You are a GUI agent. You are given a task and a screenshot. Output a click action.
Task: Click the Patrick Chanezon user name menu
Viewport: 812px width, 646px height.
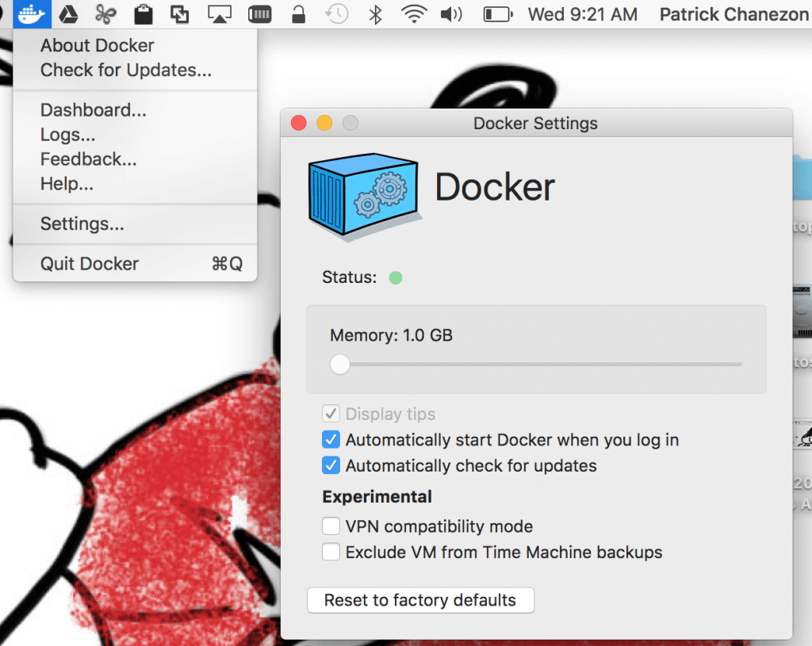click(734, 14)
